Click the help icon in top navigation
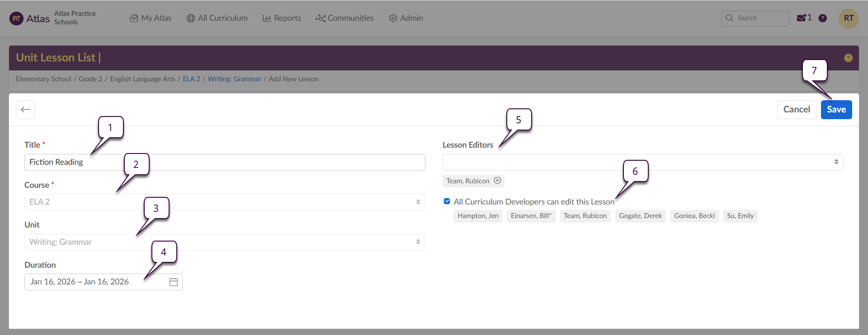 click(823, 18)
